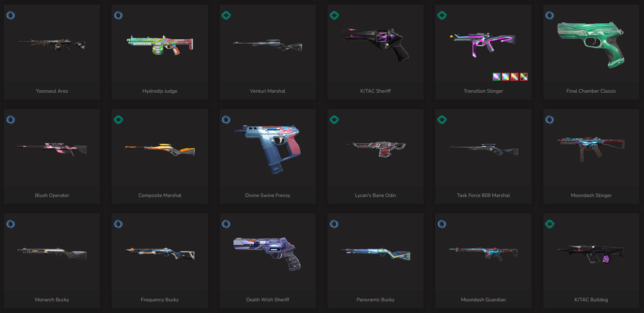644x313 pixels.
Task: Select the first green-bordered Transition Stinger variant swatch
Action: [497, 77]
